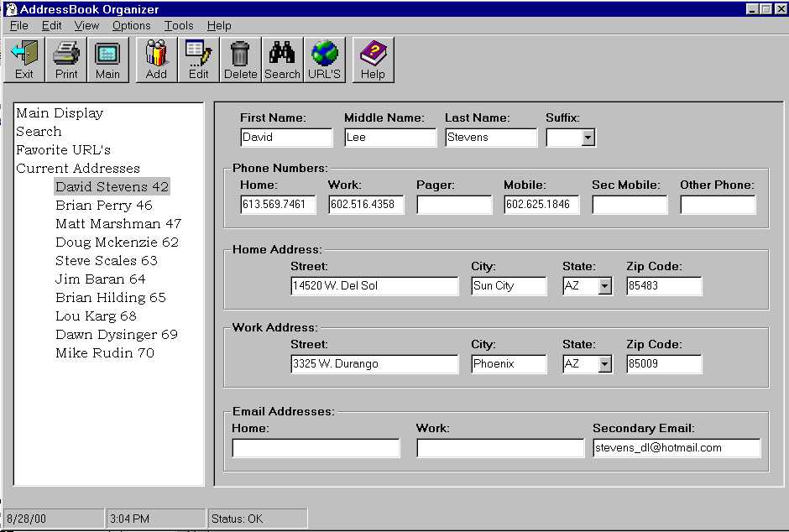Open the Main display toolbar icon
The height and width of the screenshot is (532, 789).
[107, 60]
